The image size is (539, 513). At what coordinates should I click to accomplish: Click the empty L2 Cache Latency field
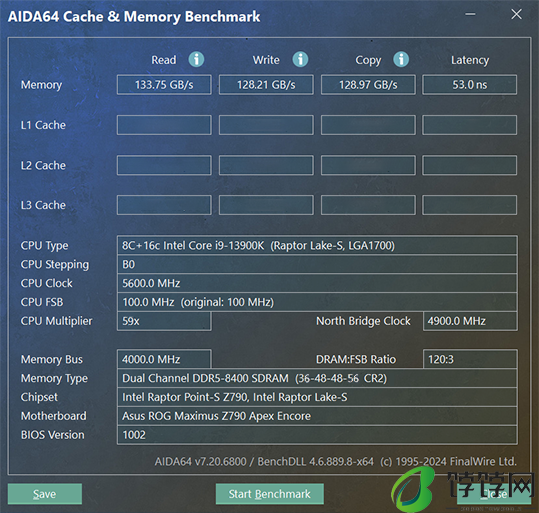[470, 165]
